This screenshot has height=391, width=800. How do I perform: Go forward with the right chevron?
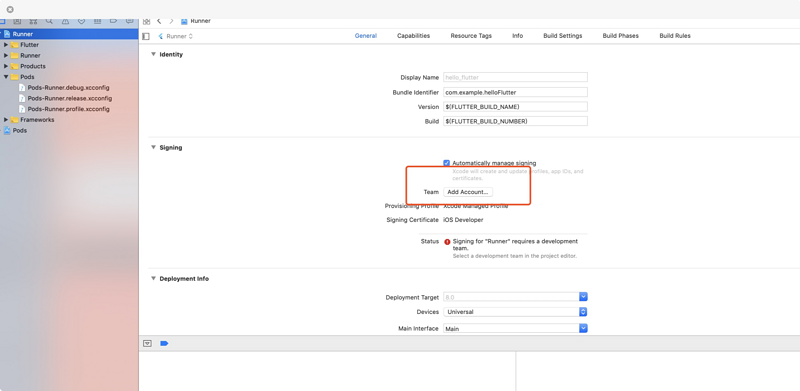pyautogui.click(x=171, y=21)
